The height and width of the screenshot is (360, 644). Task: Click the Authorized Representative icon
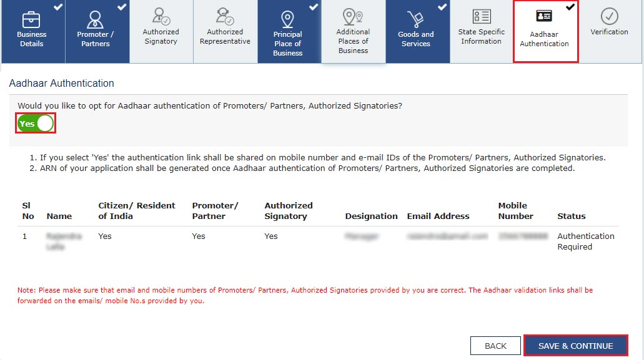[x=225, y=16]
